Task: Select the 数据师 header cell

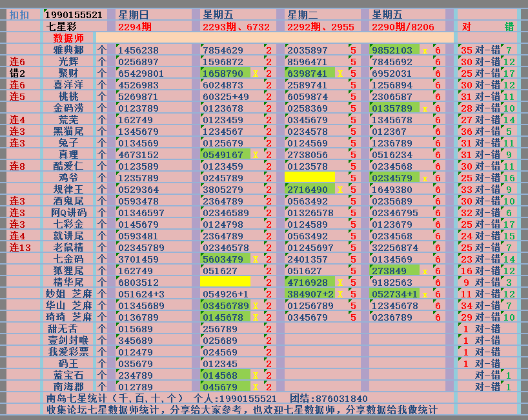Action: point(68,38)
